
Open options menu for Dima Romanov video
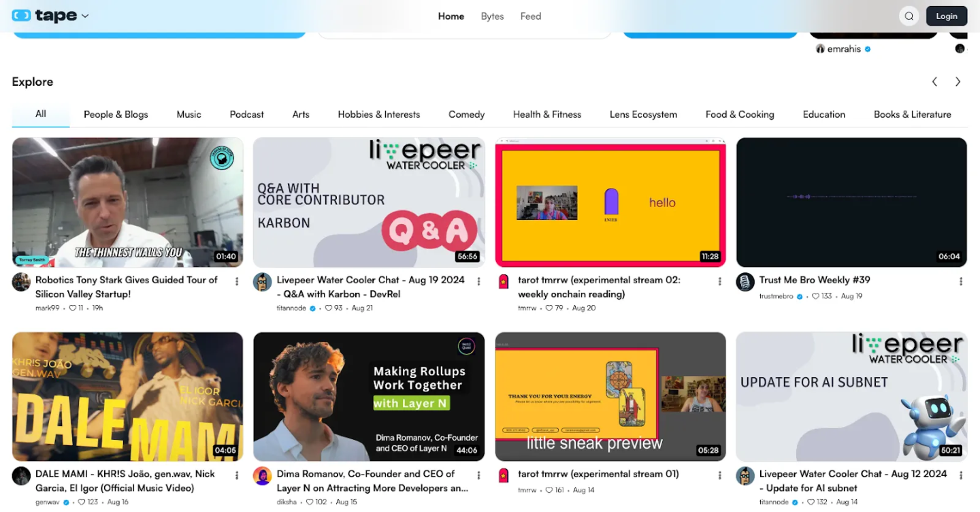tap(478, 475)
